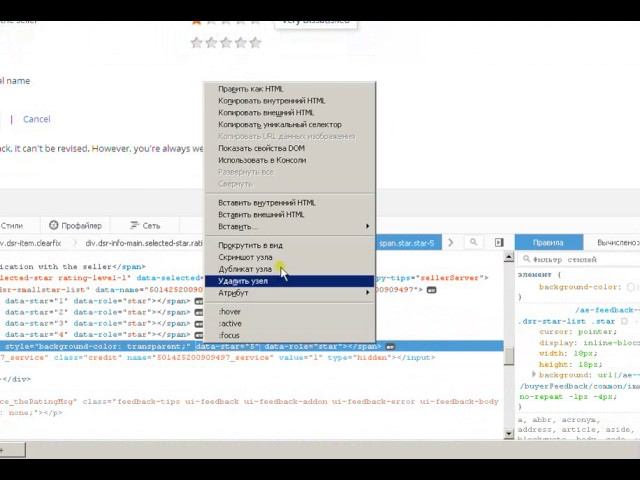
Task: Open event badge on data-star="4" row
Action: tap(199, 335)
